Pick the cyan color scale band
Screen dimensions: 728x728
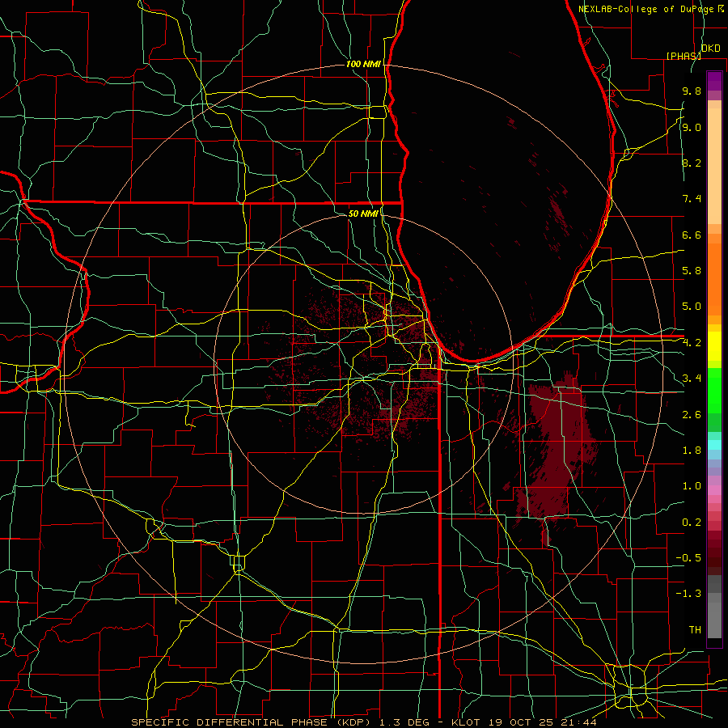[714, 445]
